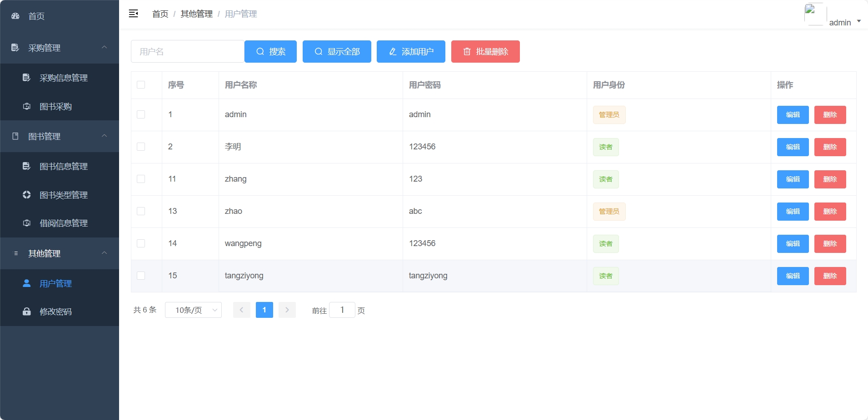
Task: Click the 用户管理 person icon
Action: pos(26,283)
